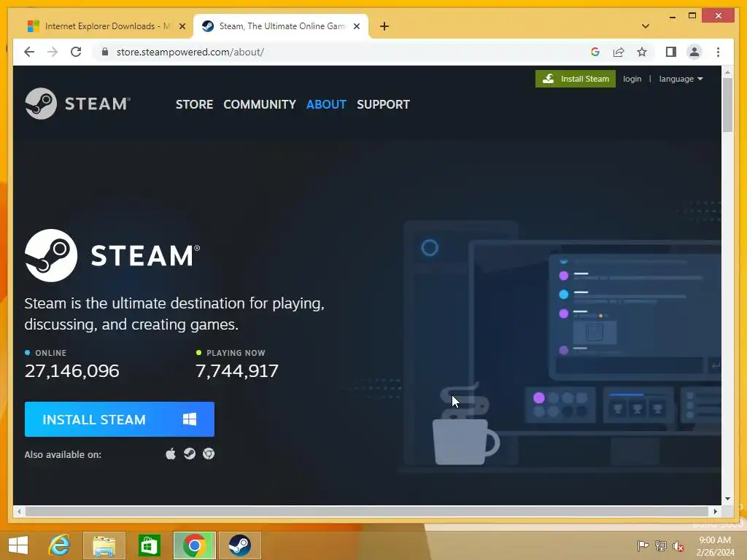Click the large Steam hero logo

coord(112,256)
